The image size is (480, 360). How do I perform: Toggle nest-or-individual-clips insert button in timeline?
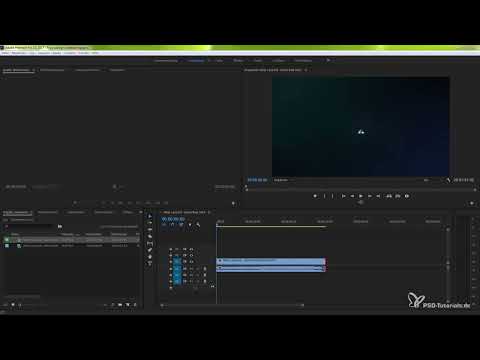[x=164, y=225]
